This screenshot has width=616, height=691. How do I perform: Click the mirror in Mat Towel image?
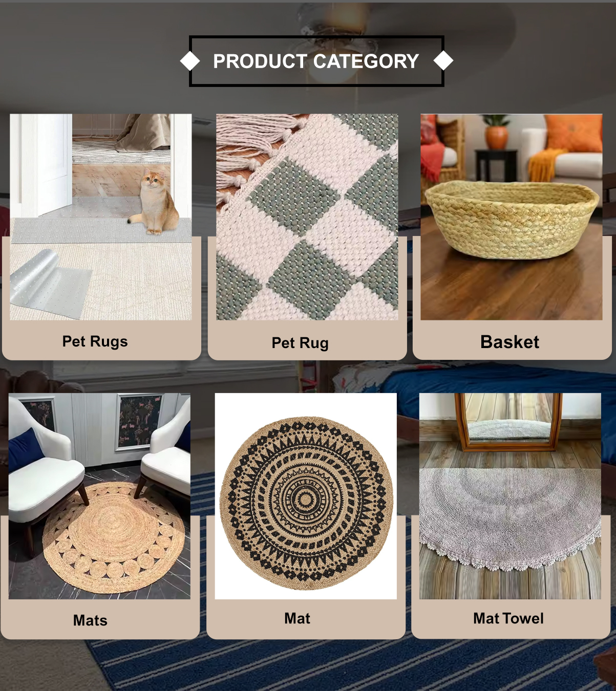click(x=508, y=422)
